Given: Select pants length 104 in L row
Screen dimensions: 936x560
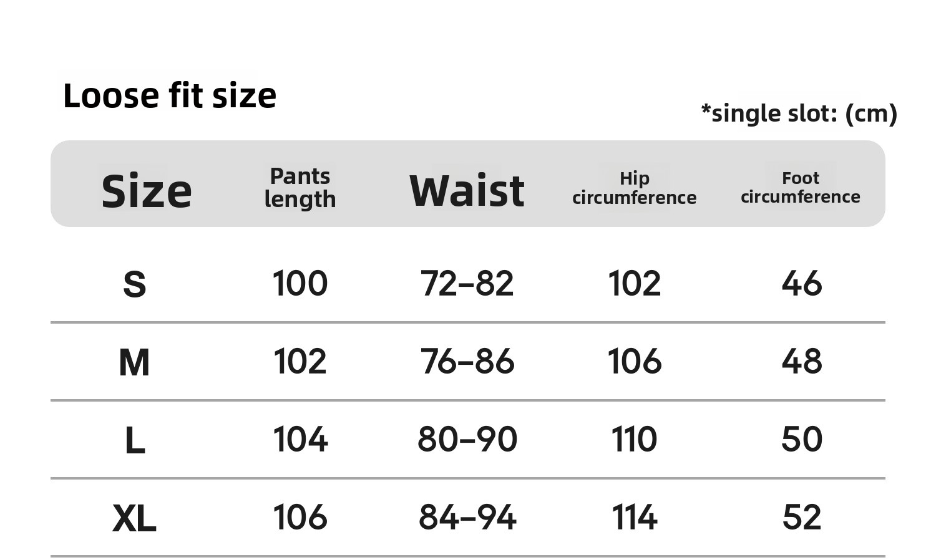Looking at the screenshot, I should pos(300,439).
